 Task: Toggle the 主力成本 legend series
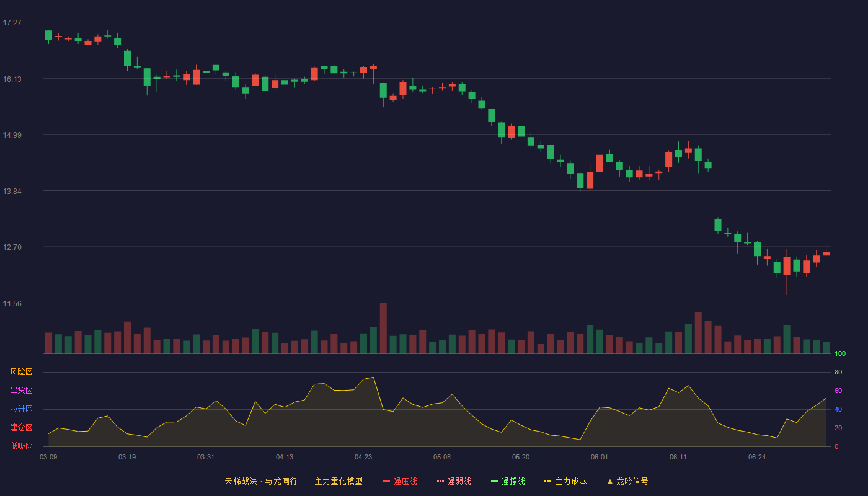point(565,481)
